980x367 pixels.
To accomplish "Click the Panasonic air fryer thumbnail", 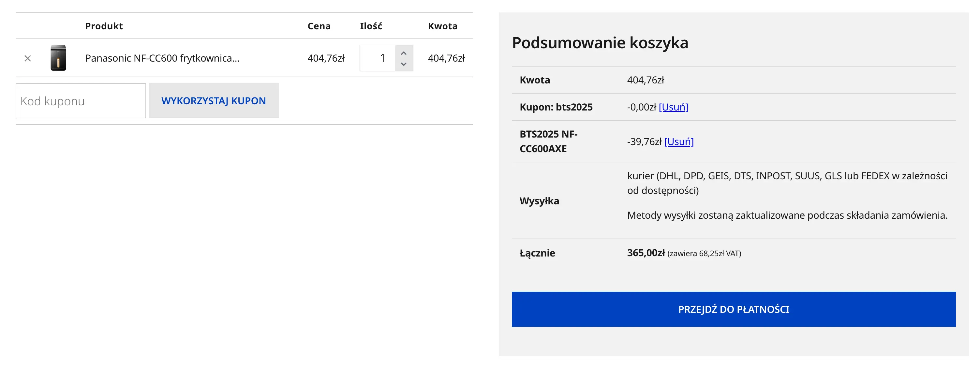I will pyautogui.click(x=58, y=58).
